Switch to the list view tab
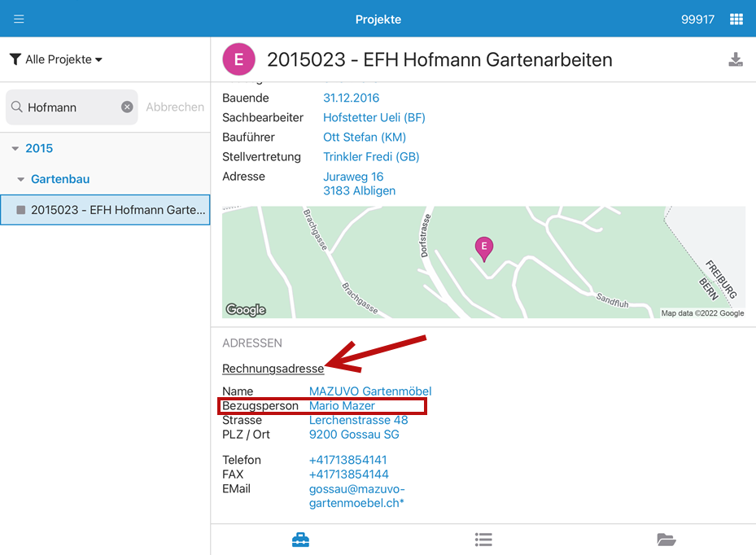756x555 pixels. (x=483, y=540)
